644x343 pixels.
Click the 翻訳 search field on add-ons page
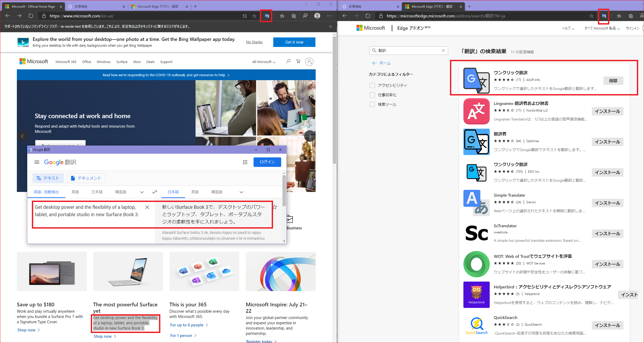[408, 51]
